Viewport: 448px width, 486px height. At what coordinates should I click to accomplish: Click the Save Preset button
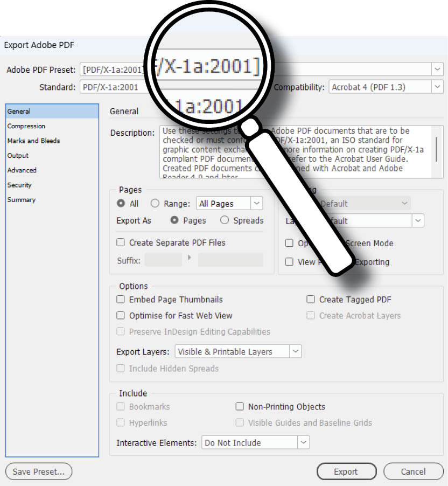[x=39, y=471]
